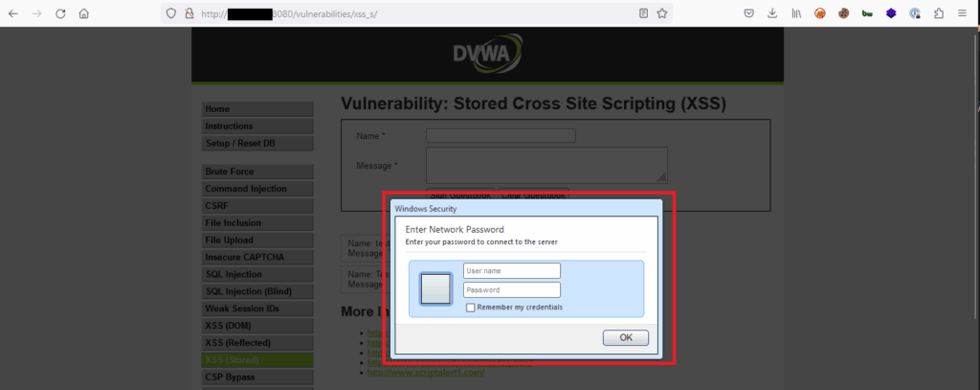Open the Setup / Reset DB page
Viewport: 980px width, 390px height.
point(257,144)
